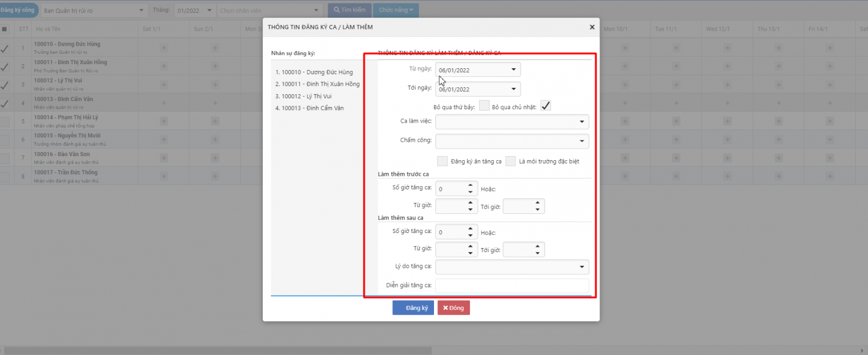Click plus icon for Dương Đức Hùng on Sat 1/1

click(x=164, y=48)
